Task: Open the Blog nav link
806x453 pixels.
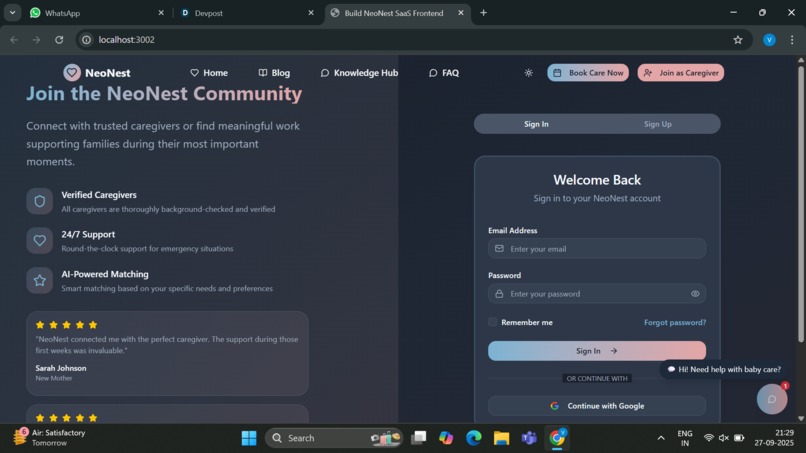Action: point(274,73)
